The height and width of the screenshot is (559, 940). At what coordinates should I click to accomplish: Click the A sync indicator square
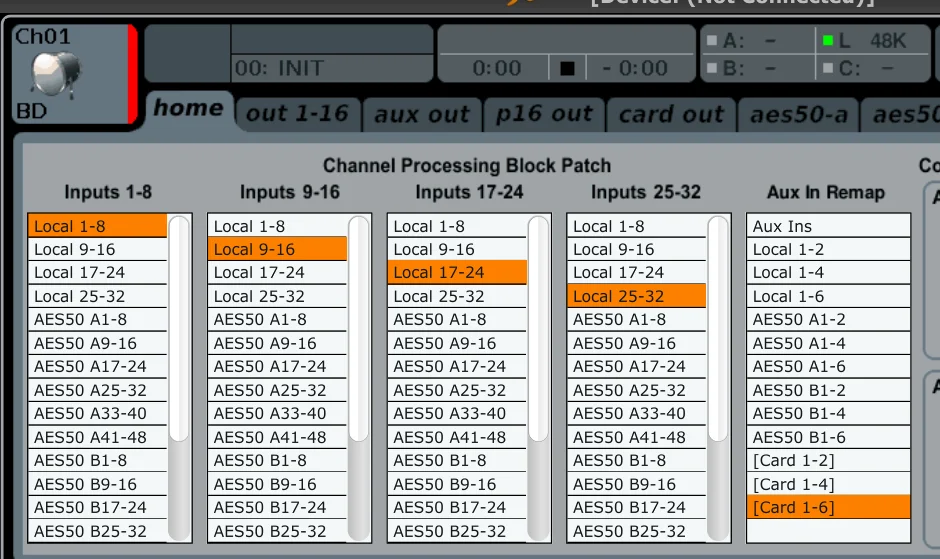[712, 40]
